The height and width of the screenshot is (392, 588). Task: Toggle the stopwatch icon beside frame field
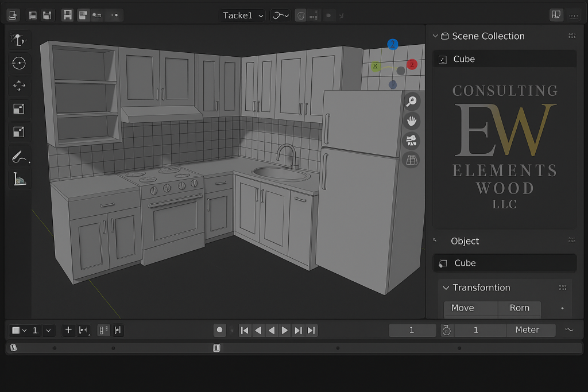[446, 330]
